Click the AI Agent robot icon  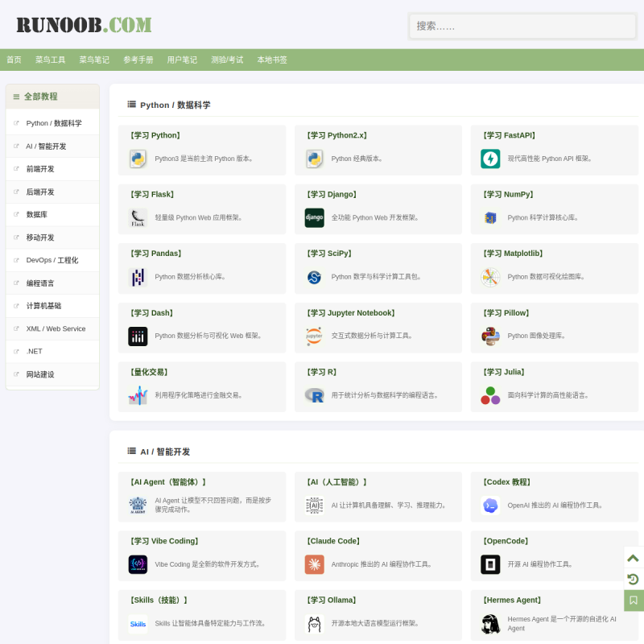[x=138, y=506]
